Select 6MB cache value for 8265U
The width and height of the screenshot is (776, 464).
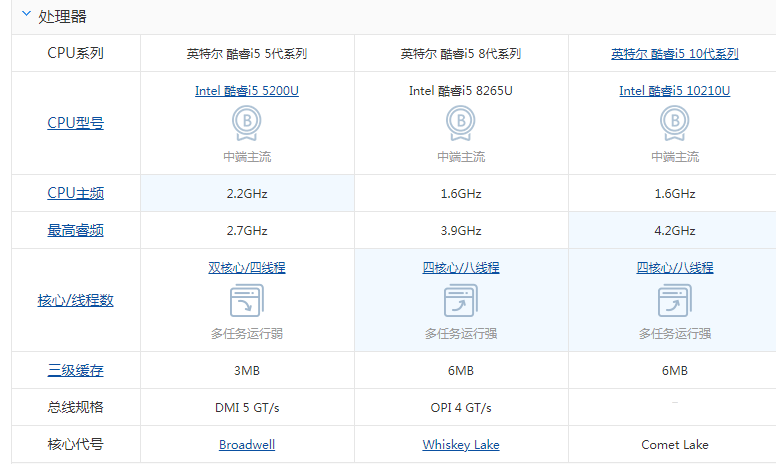(461, 371)
